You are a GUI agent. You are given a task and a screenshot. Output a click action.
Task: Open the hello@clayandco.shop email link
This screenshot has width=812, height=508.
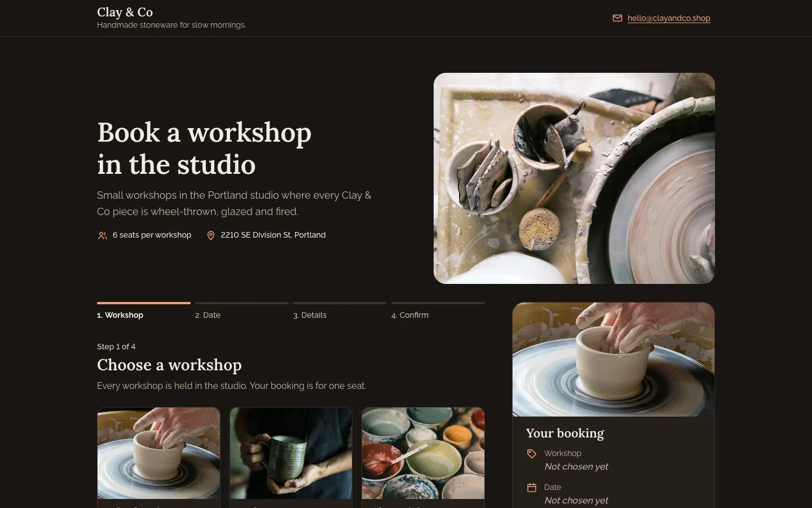pos(669,18)
